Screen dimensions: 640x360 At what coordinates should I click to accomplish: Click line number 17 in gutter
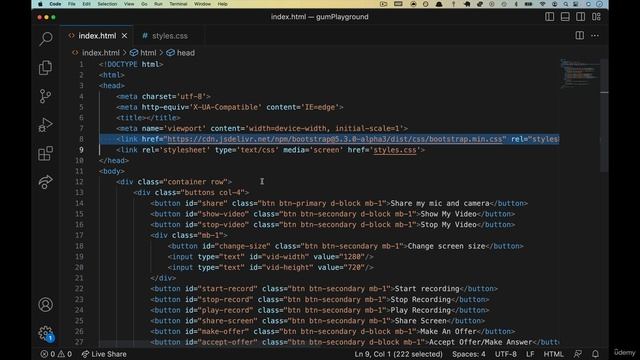79,236
